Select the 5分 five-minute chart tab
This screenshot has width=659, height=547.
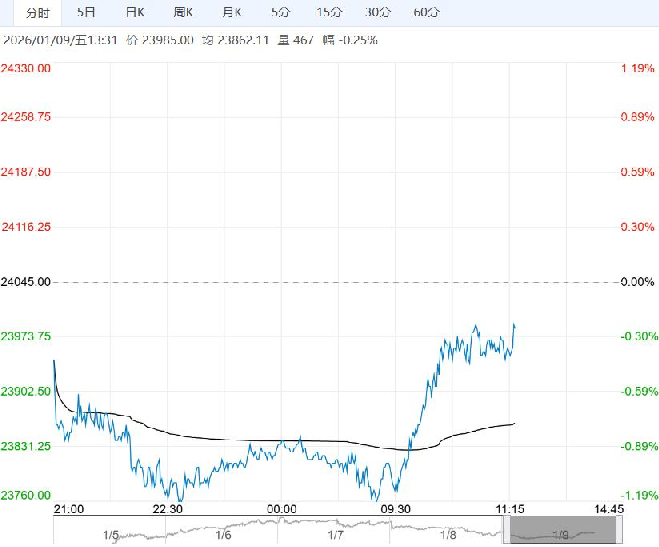(x=280, y=13)
